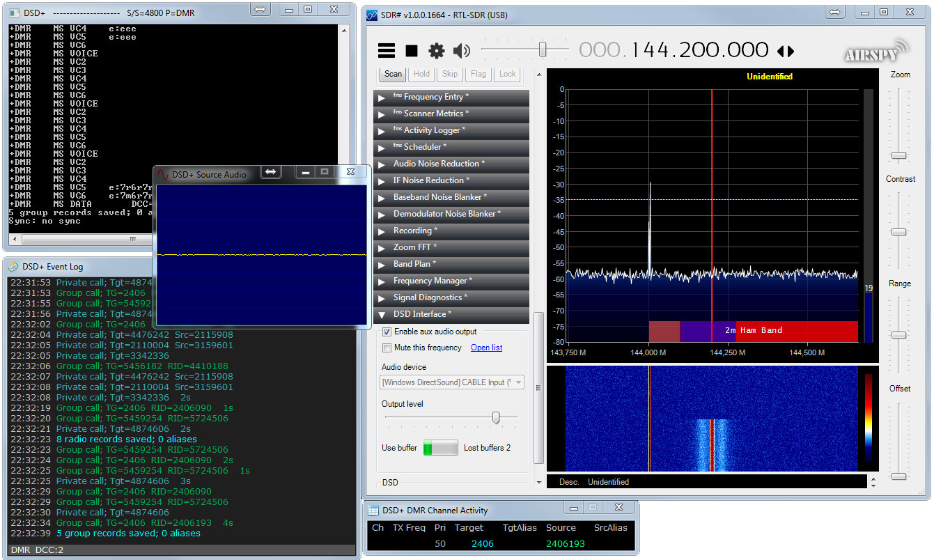Click the Hold button

[422, 74]
